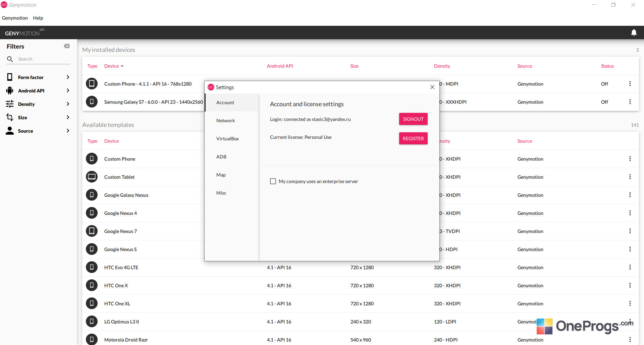This screenshot has width=644, height=345.
Task: Open more options for Google Nexus S
Action: pos(630,249)
